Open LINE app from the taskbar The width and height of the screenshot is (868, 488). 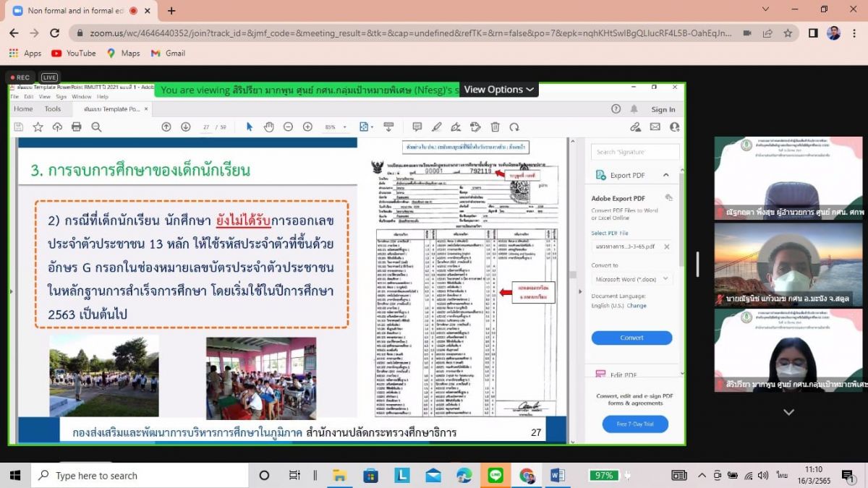(495, 475)
